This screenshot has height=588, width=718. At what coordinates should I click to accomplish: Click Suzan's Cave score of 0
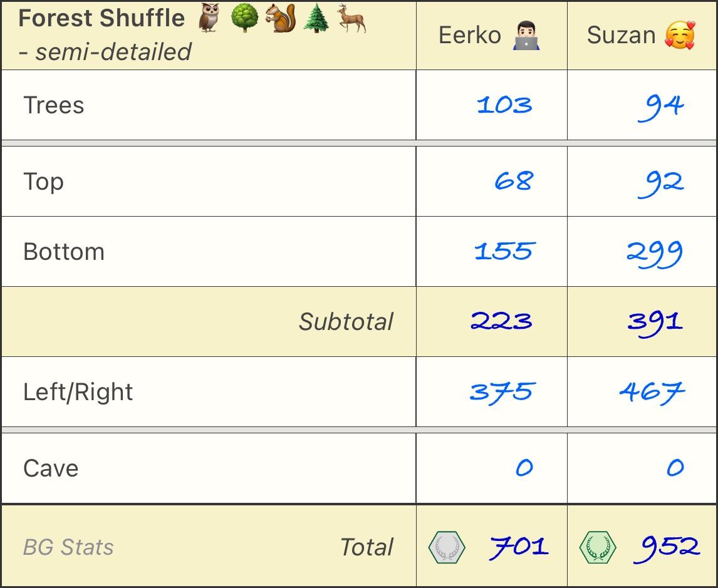[x=675, y=468]
